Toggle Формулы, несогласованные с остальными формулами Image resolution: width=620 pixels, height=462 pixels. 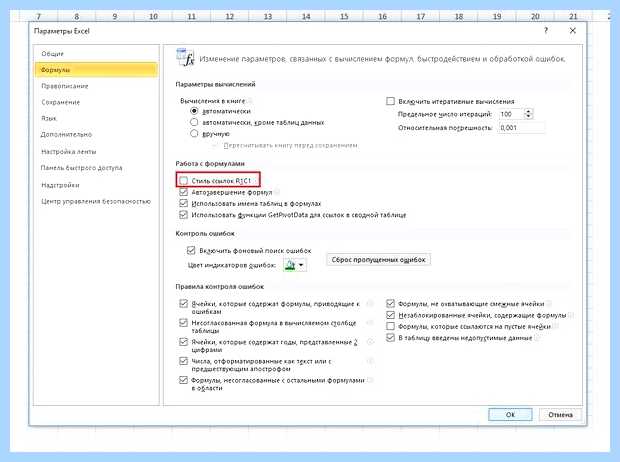pos(183,380)
